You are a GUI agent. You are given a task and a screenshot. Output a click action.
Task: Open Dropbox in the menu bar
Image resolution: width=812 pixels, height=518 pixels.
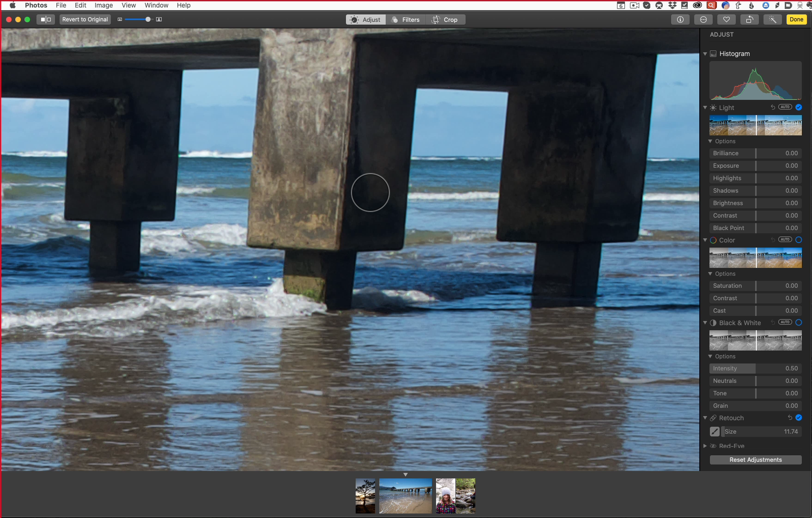coord(672,5)
